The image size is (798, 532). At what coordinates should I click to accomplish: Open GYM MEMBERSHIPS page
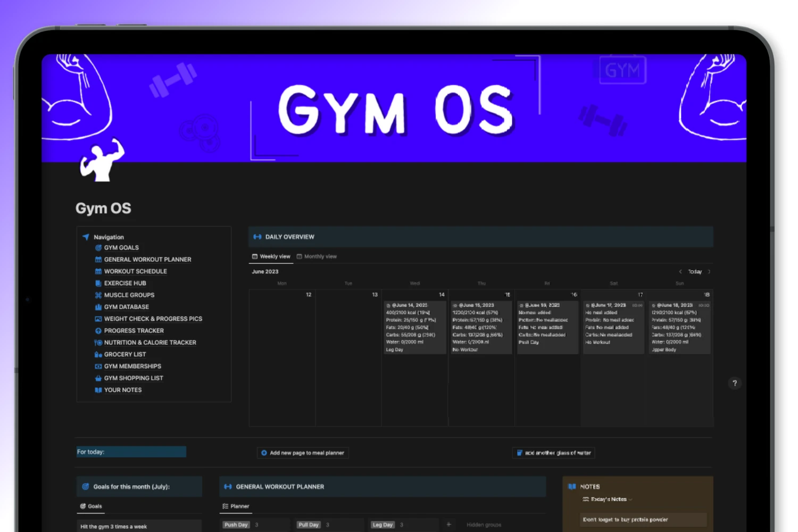pyautogui.click(x=132, y=367)
